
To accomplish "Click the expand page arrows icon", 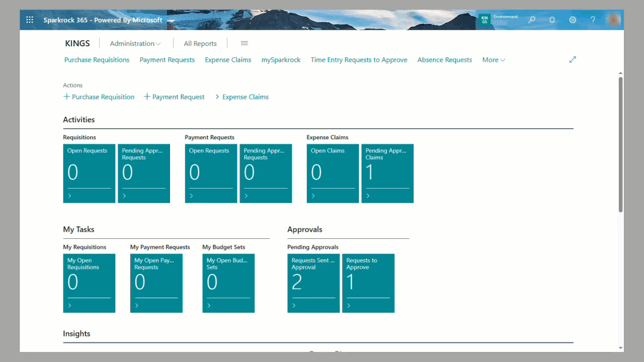I will coord(573,59).
